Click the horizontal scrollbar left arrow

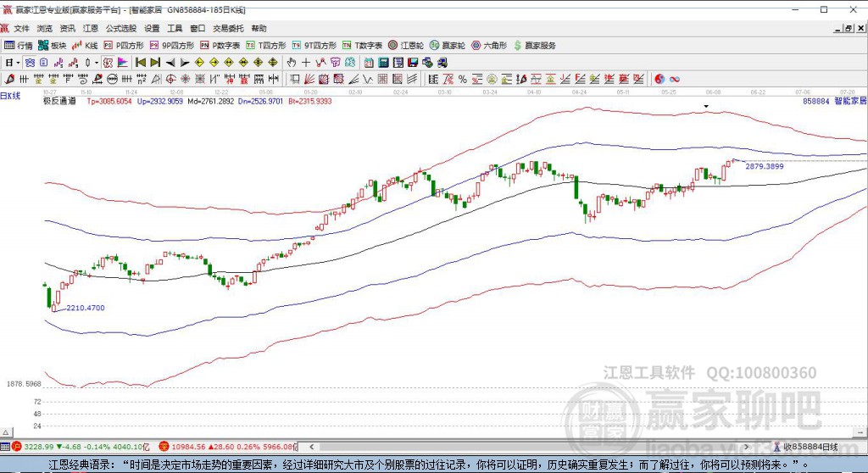[x=312, y=447]
